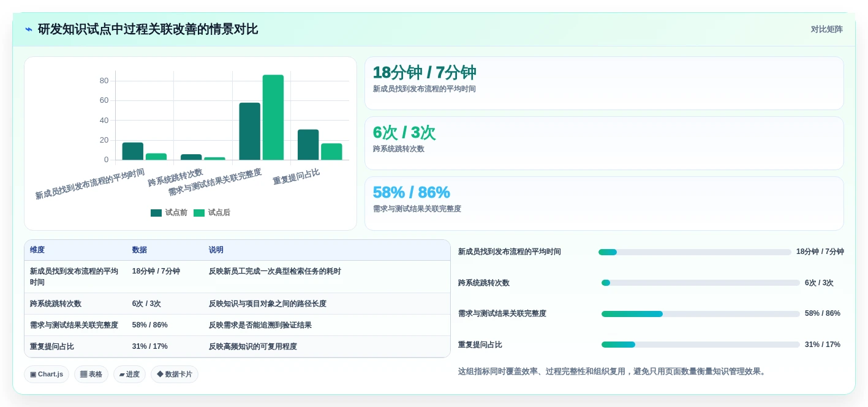Toggle the 试点前 legend swatch
Viewport: 868px width, 407px height.
[x=156, y=213]
